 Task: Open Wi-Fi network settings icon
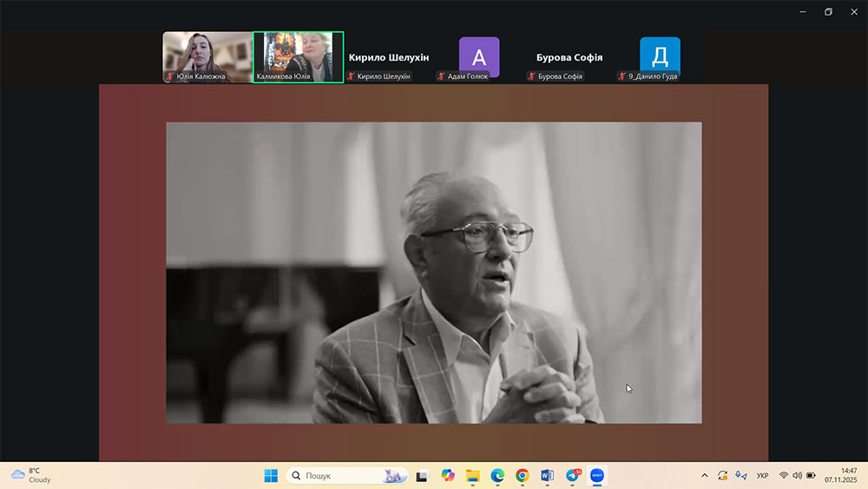[x=783, y=475]
